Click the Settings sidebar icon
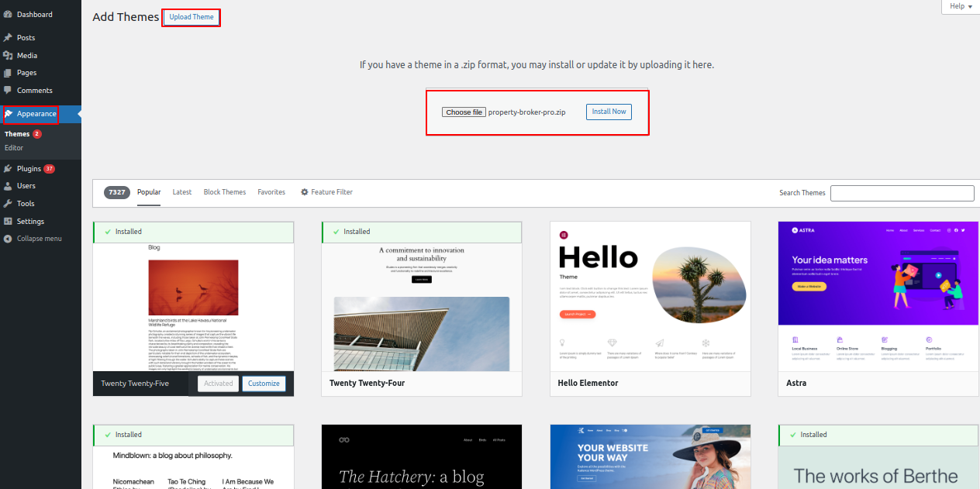The height and width of the screenshot is (489, 980). tap(8, 222)
